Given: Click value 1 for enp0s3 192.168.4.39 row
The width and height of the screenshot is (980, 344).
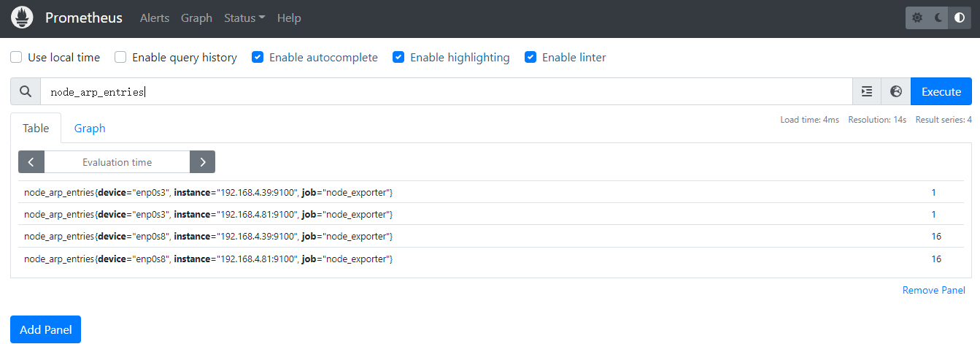Looking at the screenshot, I should pos(933,192).
